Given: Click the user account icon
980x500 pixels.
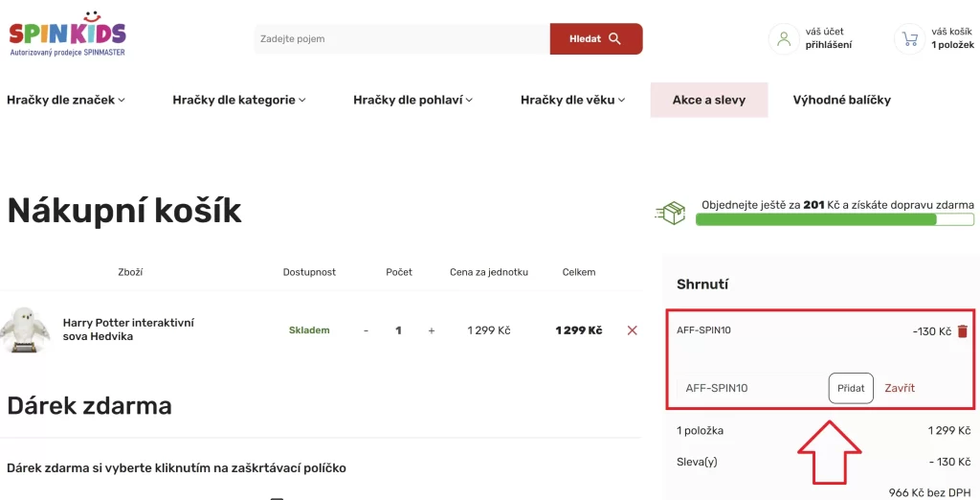Looking at the screenshot, I should click(x=784, y=39).
